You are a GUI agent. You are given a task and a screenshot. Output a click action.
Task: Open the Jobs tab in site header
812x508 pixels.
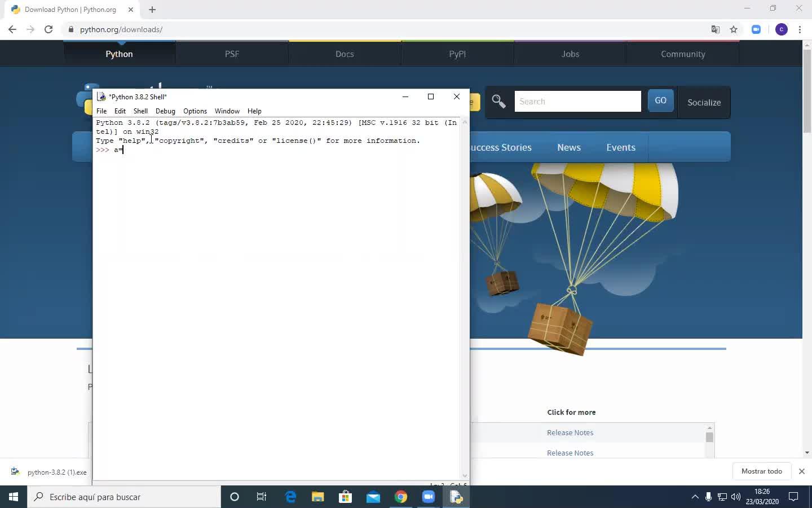570,54
